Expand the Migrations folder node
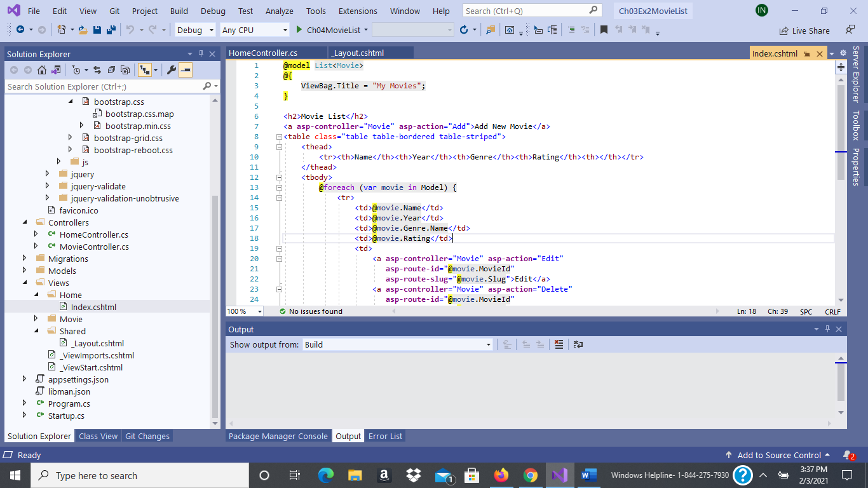Image resolution: width=868 pixels, height=488 pixels. pyautogui.click(x=25, y=259)
